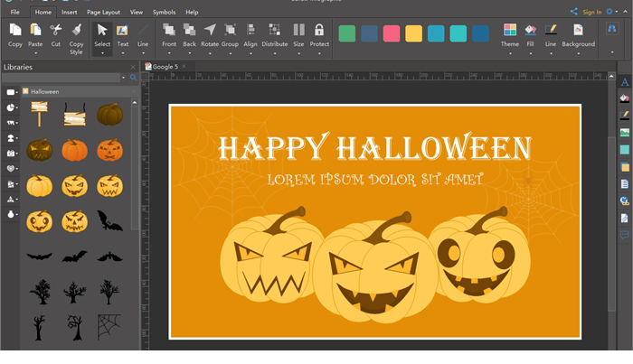
Task: Click the Distribute icon
Action: pyautogui.click(x=275, y=30)
